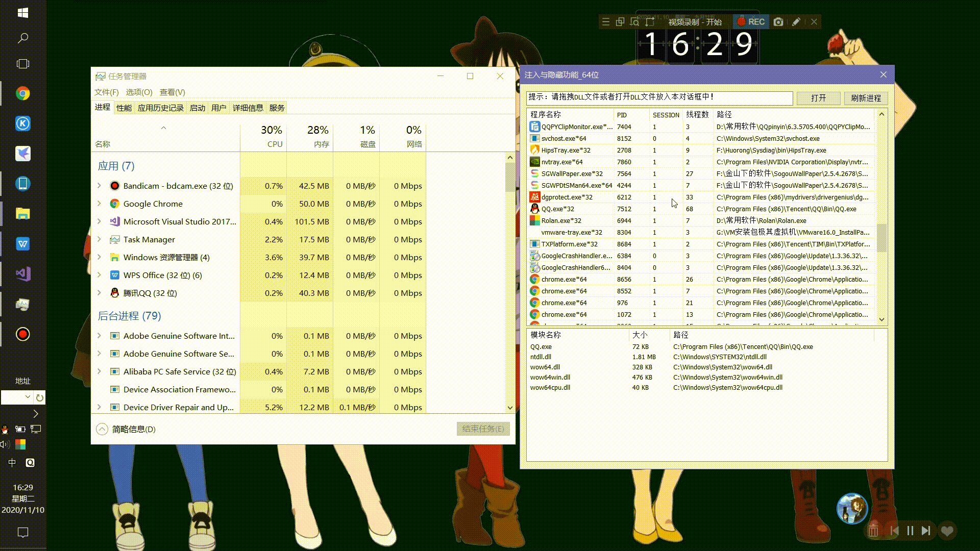Switch to the 性能 tab
This screenshot has width=980, height=551.
pyautogui.click(x=124, y=108)
